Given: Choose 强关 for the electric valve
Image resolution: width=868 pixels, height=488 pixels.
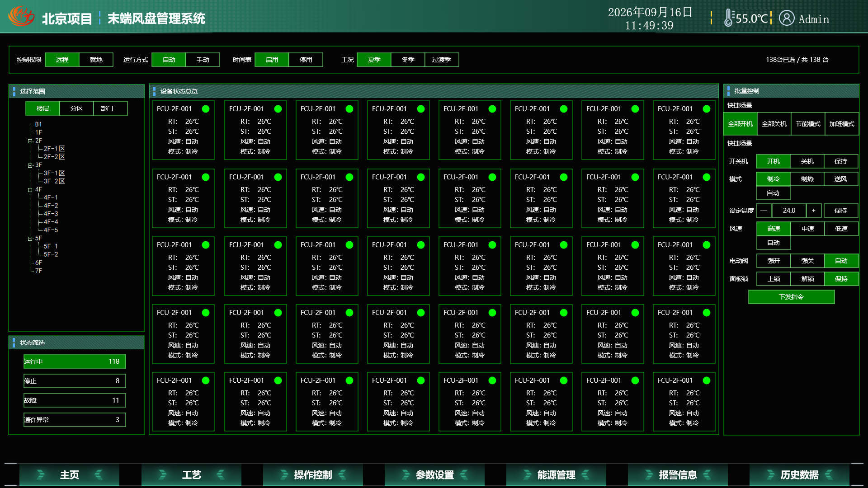Looking at the screenshot, I should (807, 261).
